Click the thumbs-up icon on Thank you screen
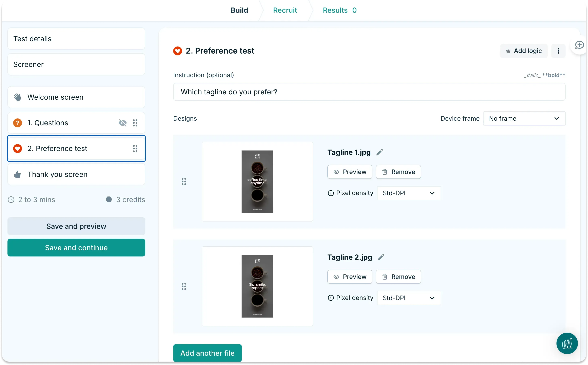The image size is (588, 365). click(17, 174)
